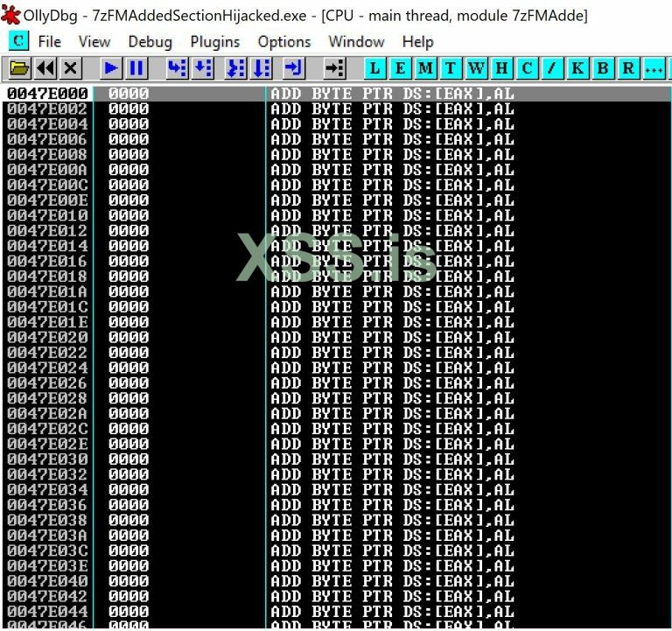The width and height of the screenshot is (672, 631).
Task: Select address 0047E00A row
Action: click(x=336, y=170)
